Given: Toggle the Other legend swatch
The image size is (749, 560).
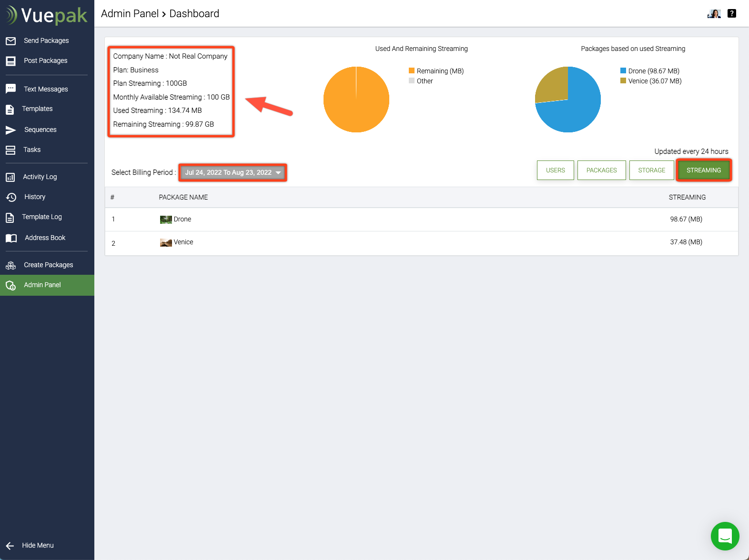Looking at the screenshot, I should [412, 81].
